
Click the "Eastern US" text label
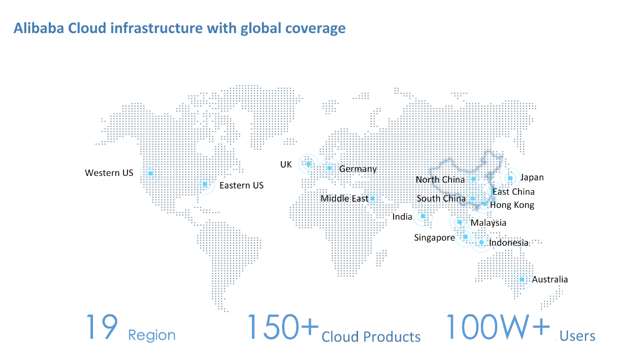(x=241, y=186)
